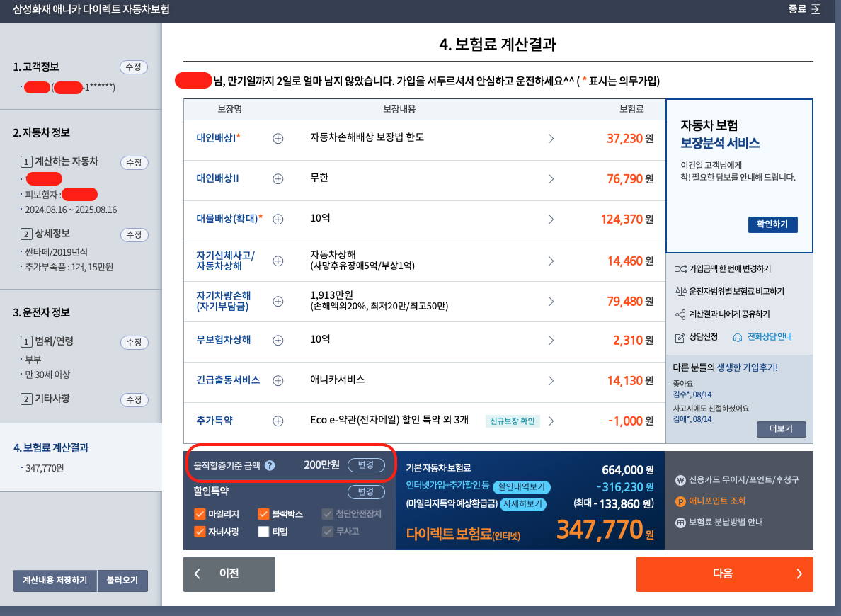The width and height of the screenshot is (841, 616).
Task: Click the 이전 back button
Action: (x=229, y=574)
